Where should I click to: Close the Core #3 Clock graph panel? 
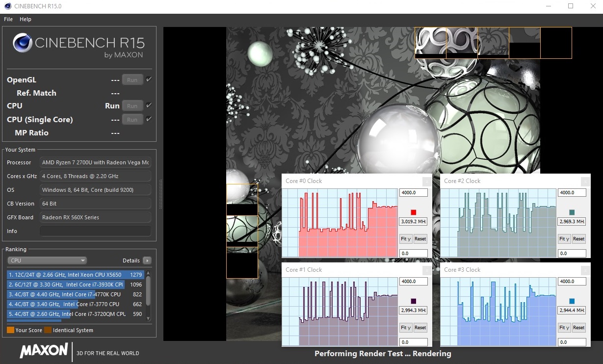(585, 270)
